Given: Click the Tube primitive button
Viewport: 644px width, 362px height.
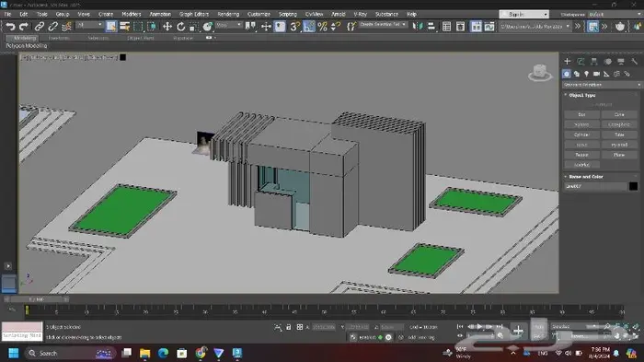Looking at the screenshot, I should point(619,134).
